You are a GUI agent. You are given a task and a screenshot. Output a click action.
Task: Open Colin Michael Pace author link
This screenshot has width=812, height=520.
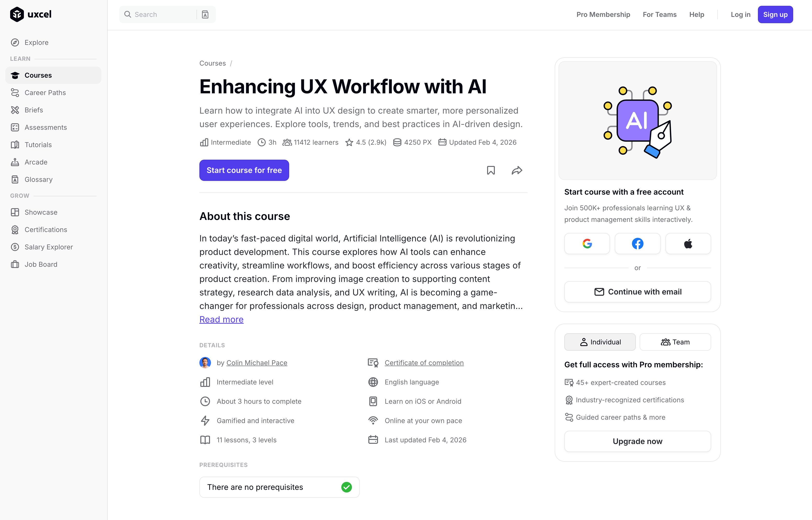click(257, 363)
